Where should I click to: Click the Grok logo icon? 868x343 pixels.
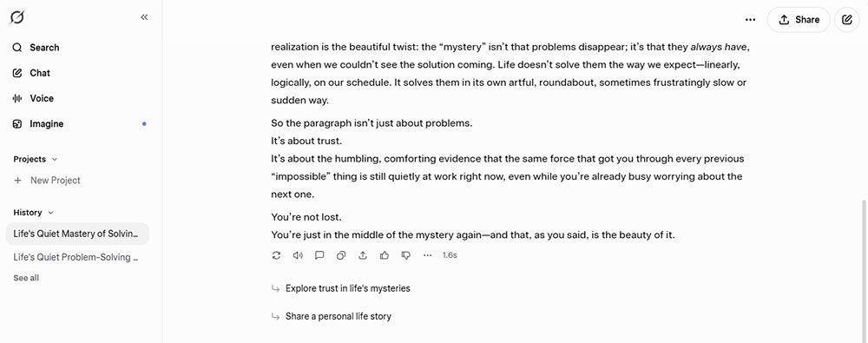click(17, 17)
